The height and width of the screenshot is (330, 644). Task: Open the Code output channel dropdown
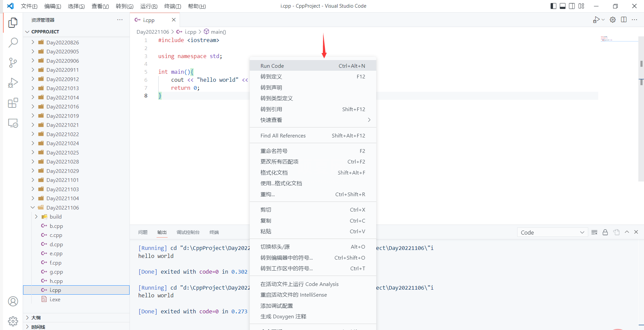point(552,232)
